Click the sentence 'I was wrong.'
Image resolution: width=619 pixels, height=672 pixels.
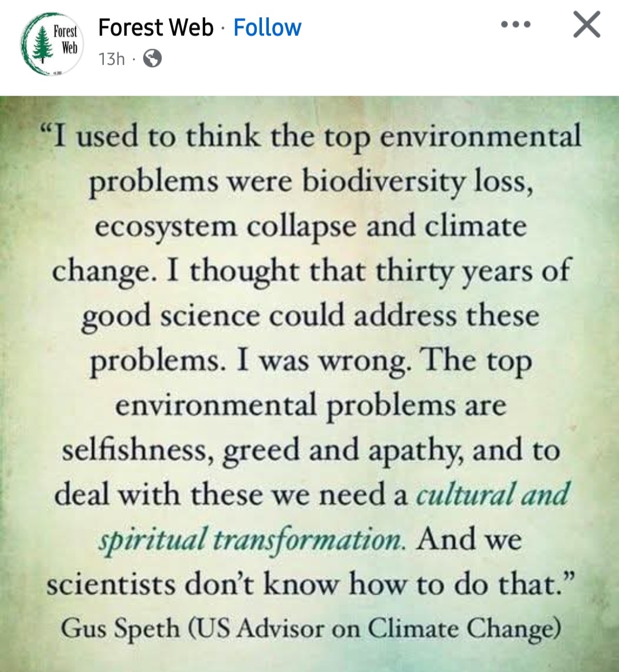(323, 360)
